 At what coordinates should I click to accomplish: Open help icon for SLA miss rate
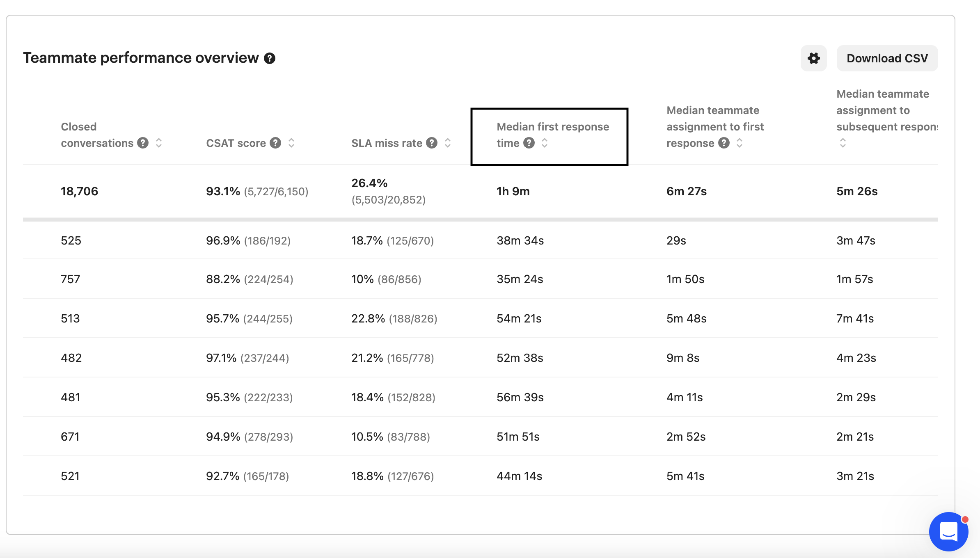tap(432, 143)
